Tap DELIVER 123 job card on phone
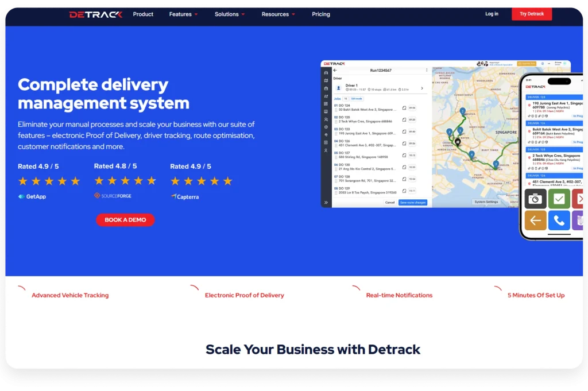 click(554, 107)
